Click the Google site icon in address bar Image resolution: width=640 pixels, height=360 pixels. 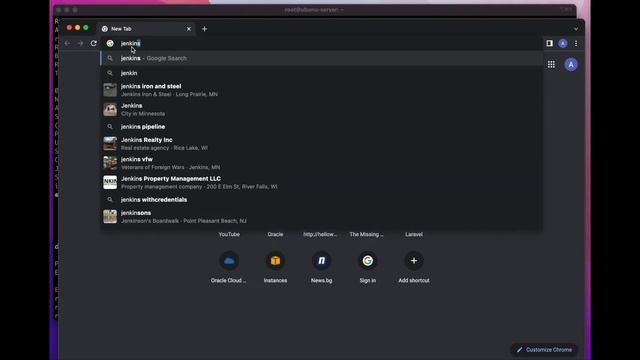(x=110, y=43)
